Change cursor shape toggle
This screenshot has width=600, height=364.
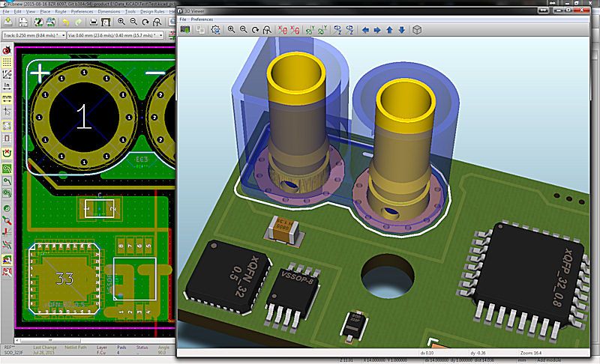(x=7, y=111)
